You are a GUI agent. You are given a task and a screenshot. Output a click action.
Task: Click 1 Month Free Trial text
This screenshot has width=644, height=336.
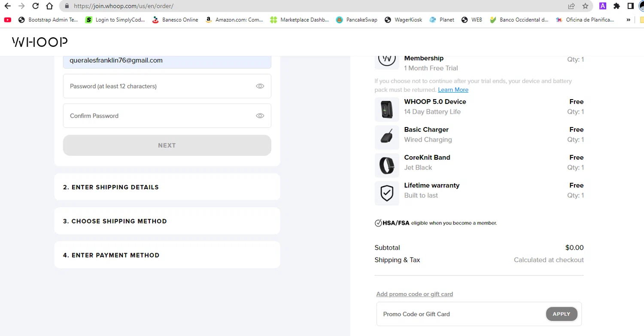point(431,68)
